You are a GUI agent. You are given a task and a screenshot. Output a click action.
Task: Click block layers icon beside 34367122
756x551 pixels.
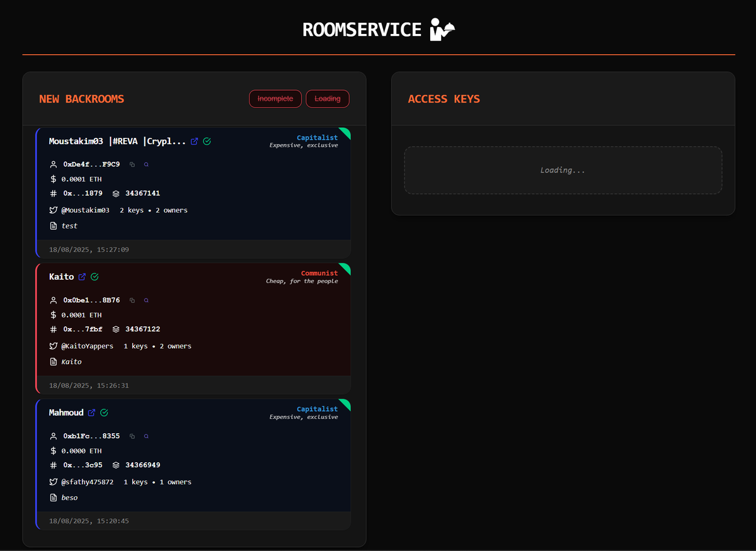pos(116,329)
